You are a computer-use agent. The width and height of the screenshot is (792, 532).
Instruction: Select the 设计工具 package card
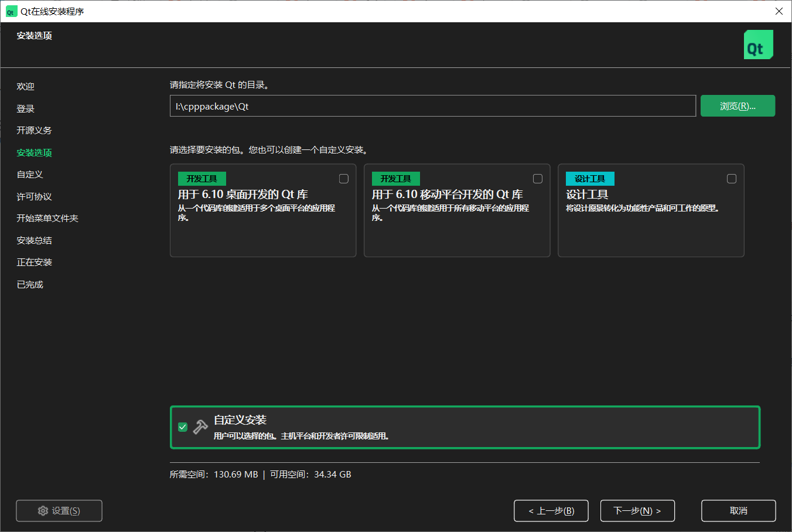click(651, 210)
